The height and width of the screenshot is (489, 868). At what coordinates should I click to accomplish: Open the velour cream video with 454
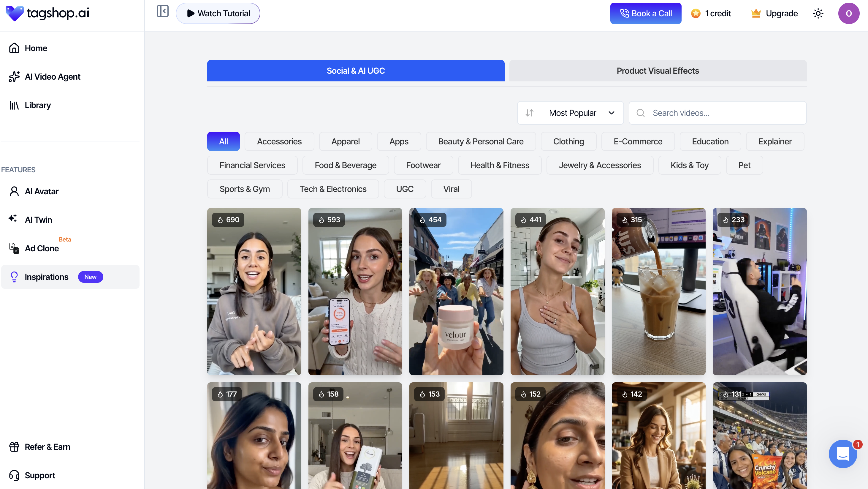pyautogui.click(x=456, y=291)
